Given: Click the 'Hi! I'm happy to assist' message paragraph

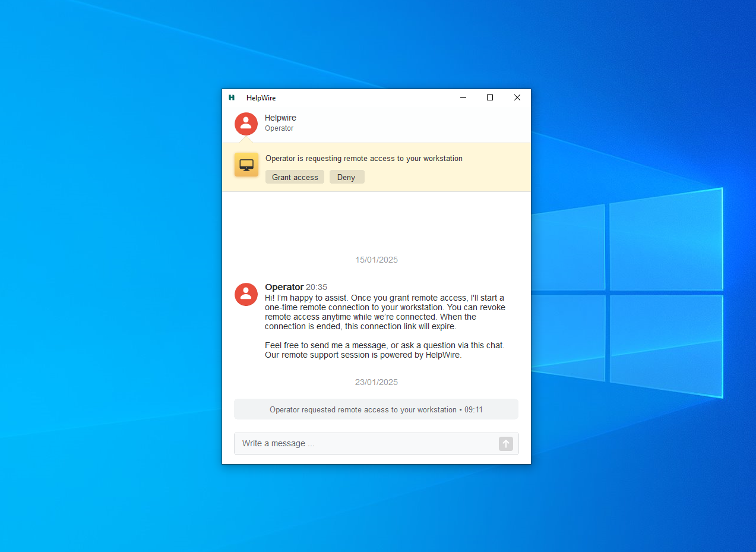Looking at the screenshot, I should [x=385, y=312].
